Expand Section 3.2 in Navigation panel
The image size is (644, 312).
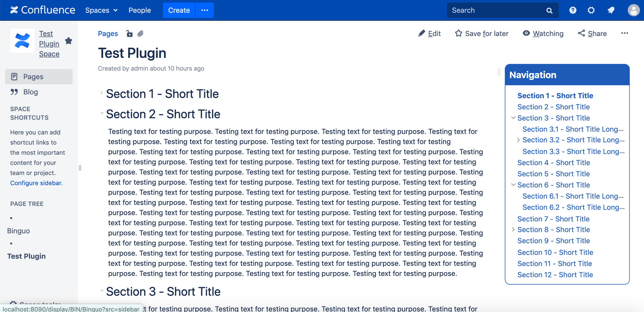click(518, 140)
